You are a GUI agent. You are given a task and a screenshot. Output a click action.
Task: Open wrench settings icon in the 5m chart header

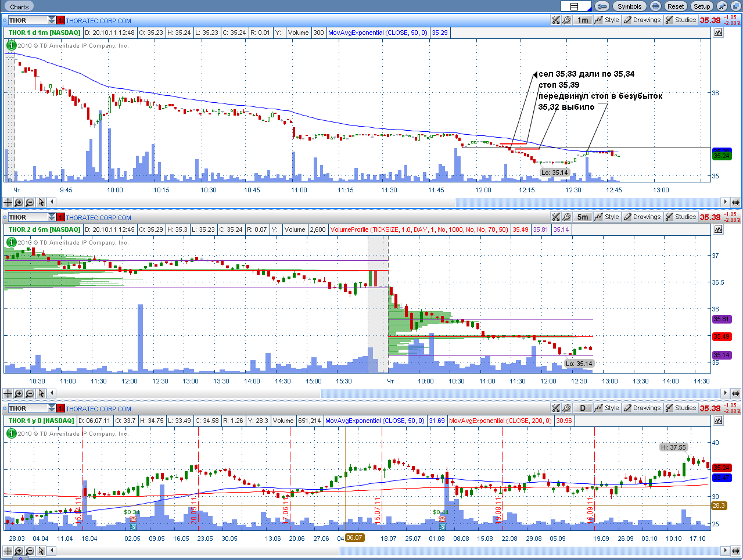[566, 217]
